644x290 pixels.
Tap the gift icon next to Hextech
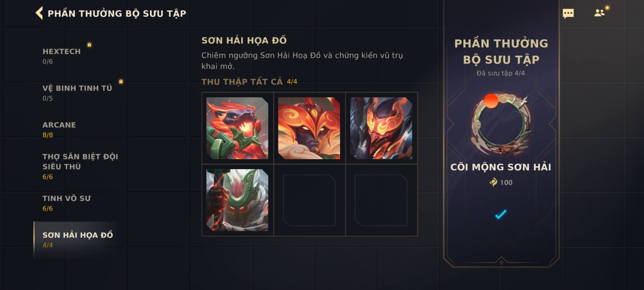(x=89, y=45)
